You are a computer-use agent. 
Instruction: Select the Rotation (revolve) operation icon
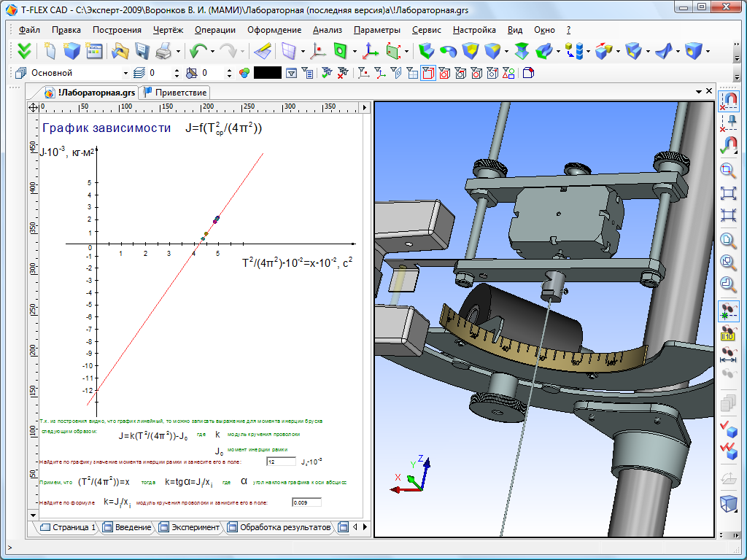[x=448, y=51]
